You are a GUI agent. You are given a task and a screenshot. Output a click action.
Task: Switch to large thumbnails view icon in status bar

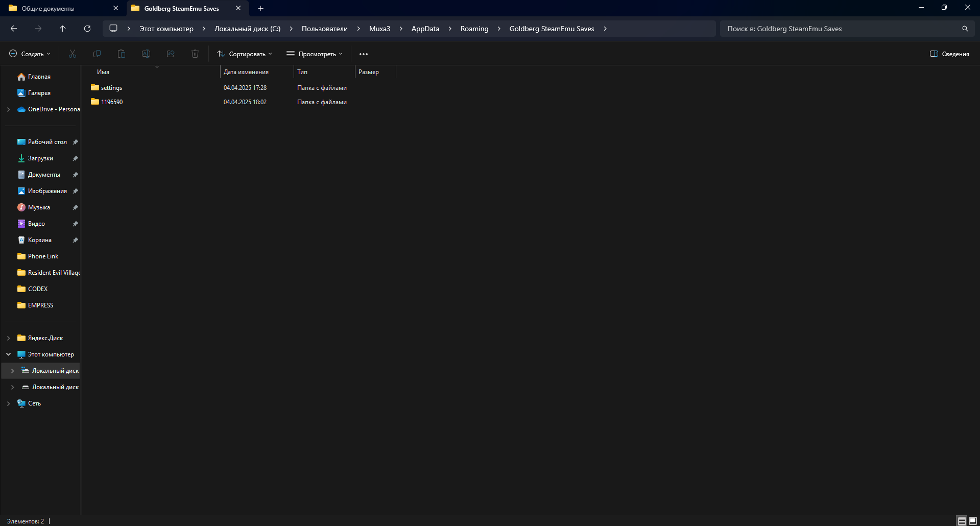coord(973,521)
